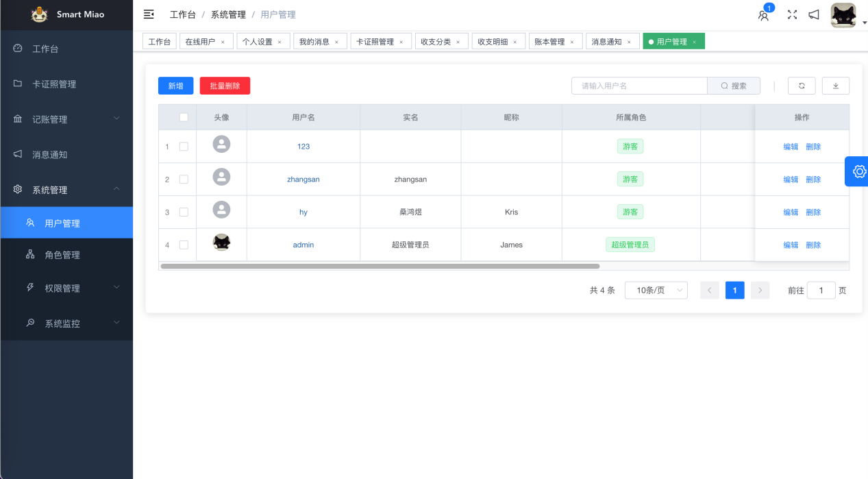
Task: Expand the 记账管理 sidebar menu
Action: 66,119
